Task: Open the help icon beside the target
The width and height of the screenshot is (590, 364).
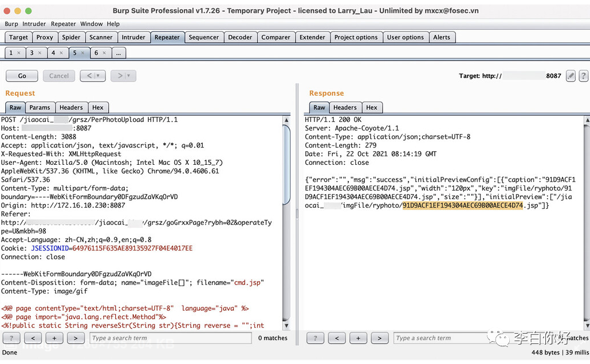Action: tap(583, 76)
